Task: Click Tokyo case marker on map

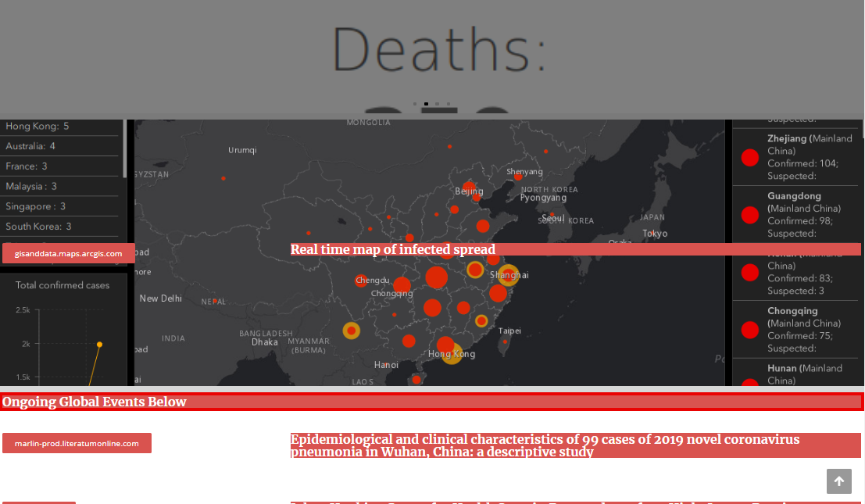Action: pos(652,234)
